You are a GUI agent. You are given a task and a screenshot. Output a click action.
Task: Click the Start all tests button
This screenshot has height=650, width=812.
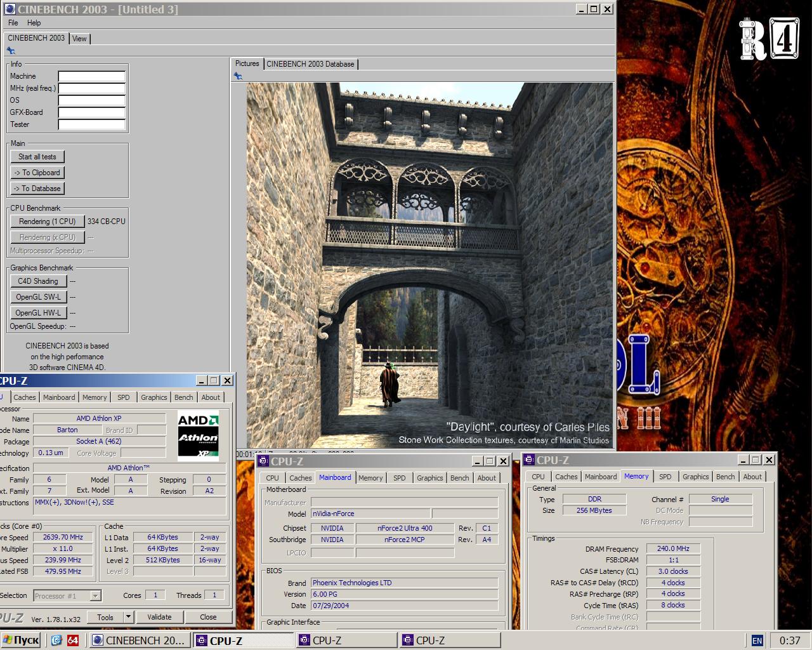[37, 157]
